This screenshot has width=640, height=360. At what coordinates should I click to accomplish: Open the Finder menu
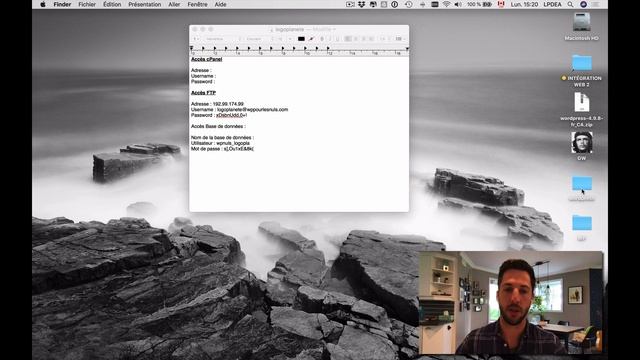[62, 4]
